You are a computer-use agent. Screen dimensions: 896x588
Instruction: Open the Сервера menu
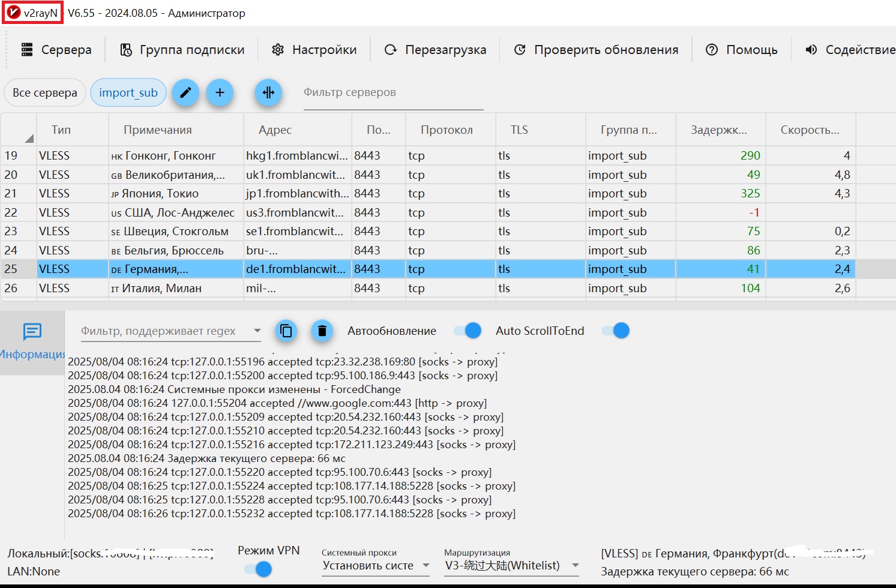(56, 50)
